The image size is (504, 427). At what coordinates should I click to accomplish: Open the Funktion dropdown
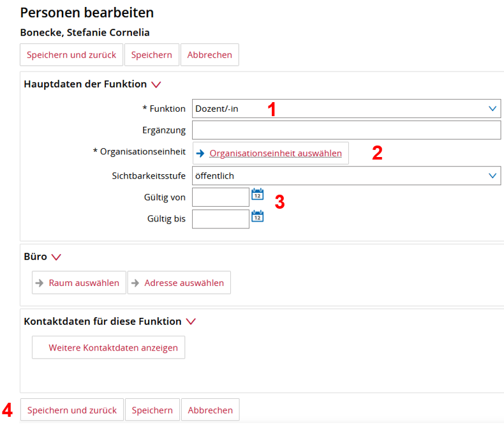coord(346,109)
